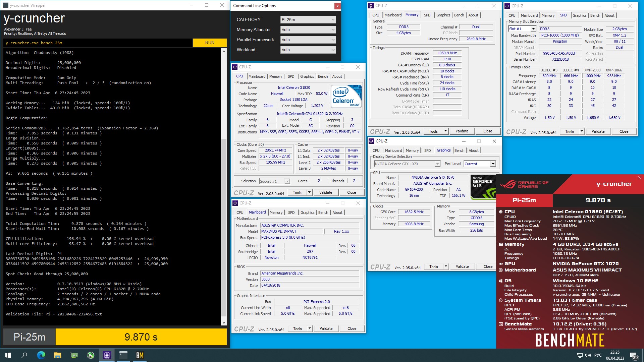Click the taskbar Search magnifier icon
Viewport: 644px width, 362px height.
pyautogui.click(x=24, y=355)
